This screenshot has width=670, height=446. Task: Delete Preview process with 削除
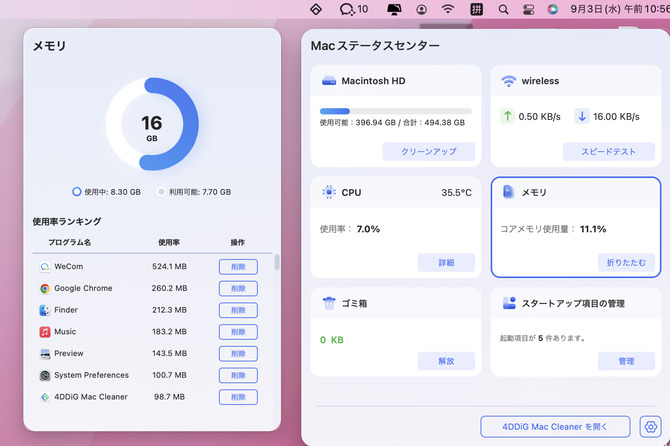(238, 354)
